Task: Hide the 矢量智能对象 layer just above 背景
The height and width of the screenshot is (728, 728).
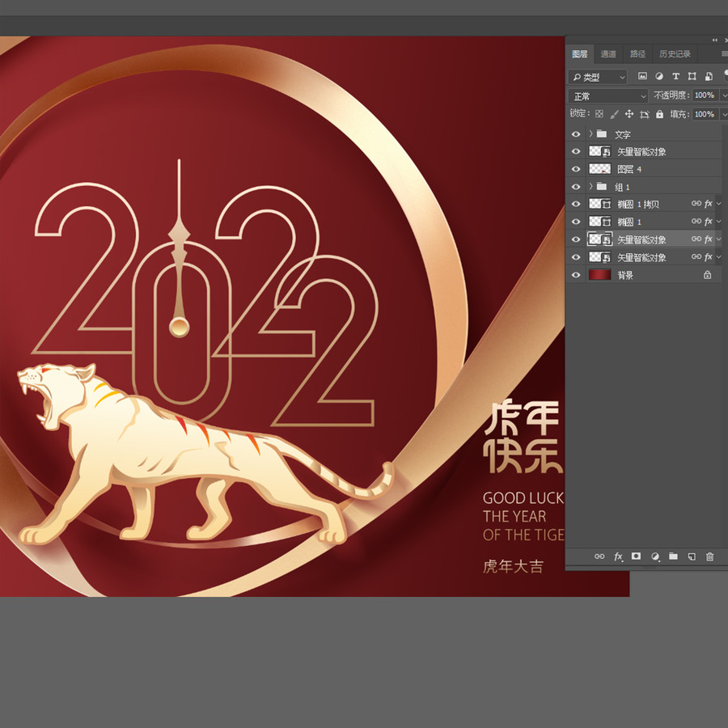Action: click(x=576, y=257)
